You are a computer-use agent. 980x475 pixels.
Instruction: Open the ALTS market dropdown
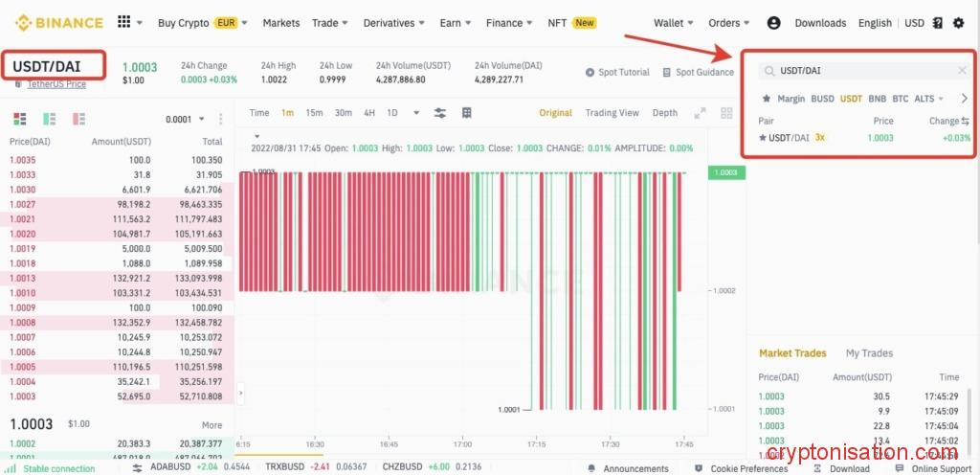pos(928,99)
